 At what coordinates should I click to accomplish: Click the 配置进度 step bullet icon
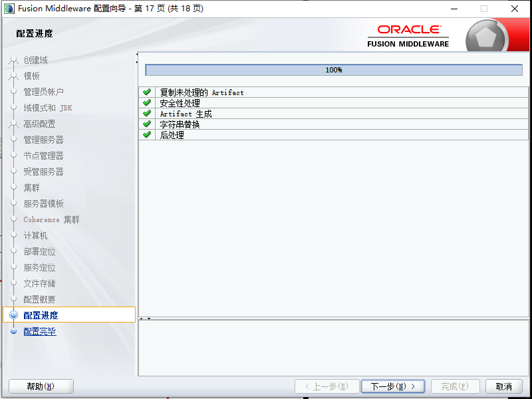(x=13, y=315)
